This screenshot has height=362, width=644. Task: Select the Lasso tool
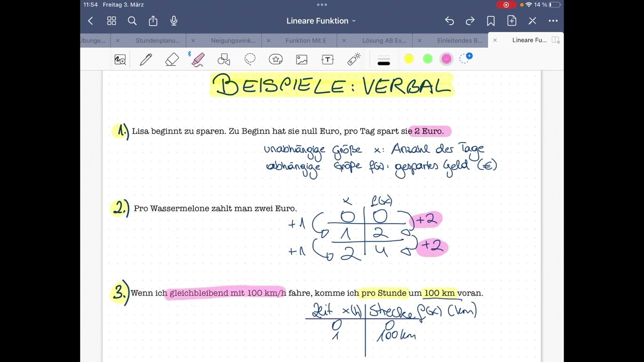pos(250,60)
